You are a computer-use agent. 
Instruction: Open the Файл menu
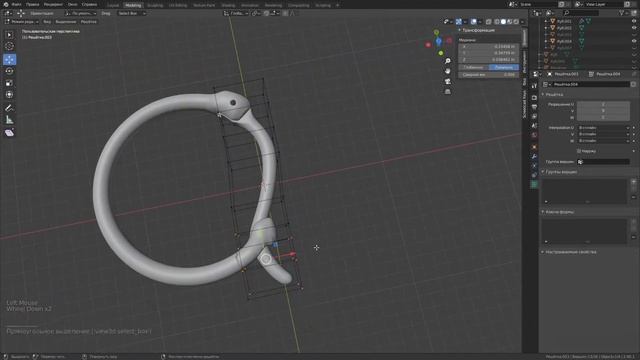[16, 4]
